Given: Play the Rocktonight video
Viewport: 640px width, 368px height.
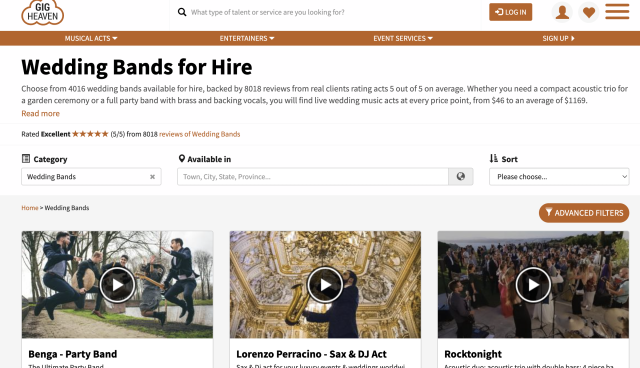Looking at the screenshot, I should (x=533, y=285).
